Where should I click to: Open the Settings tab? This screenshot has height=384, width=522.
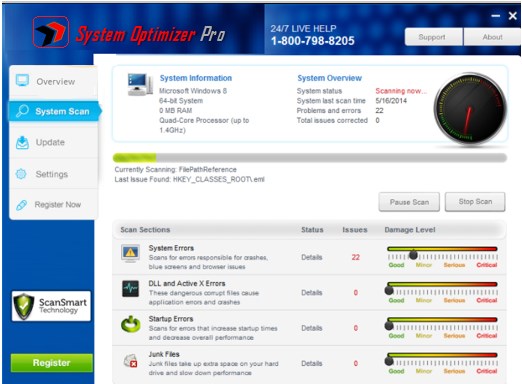[54, 174]
